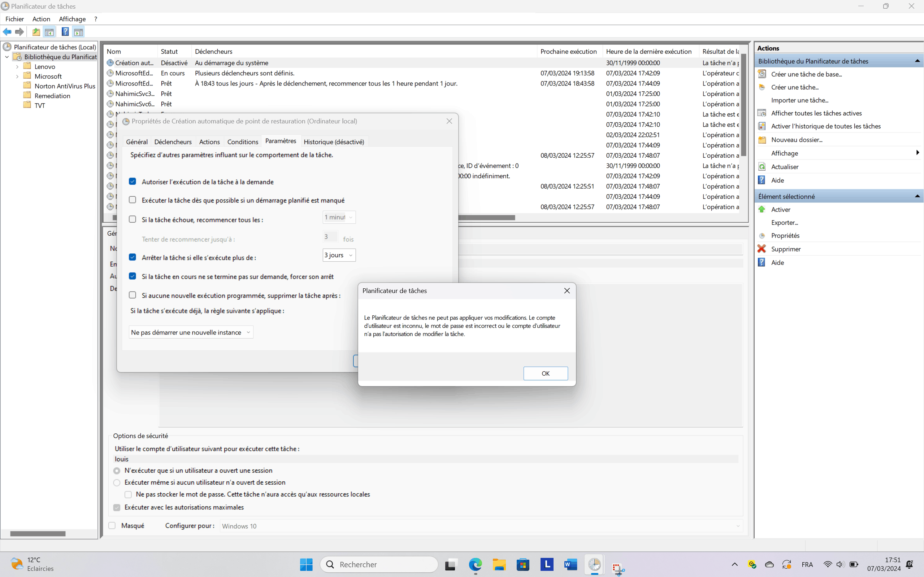This screenshot has width=924, height=577.
Task: Click the Actualiser refresh icon
Action: point(762,166)
